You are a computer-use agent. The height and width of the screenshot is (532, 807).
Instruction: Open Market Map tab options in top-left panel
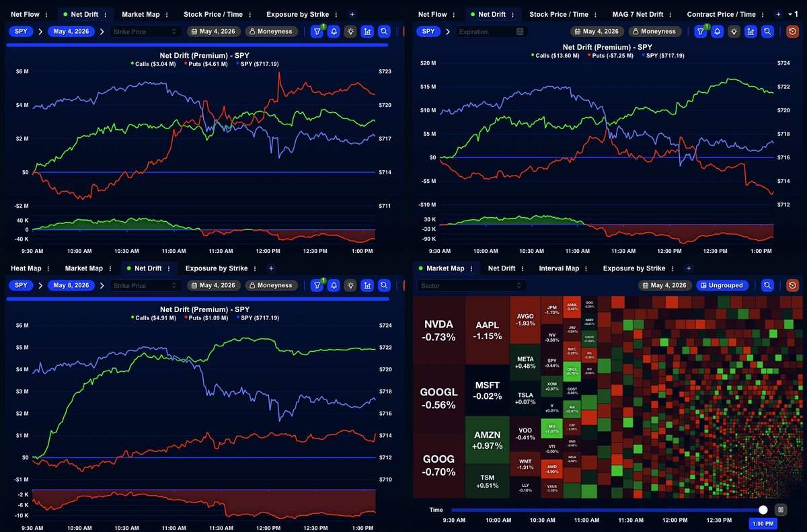(167, 14)
